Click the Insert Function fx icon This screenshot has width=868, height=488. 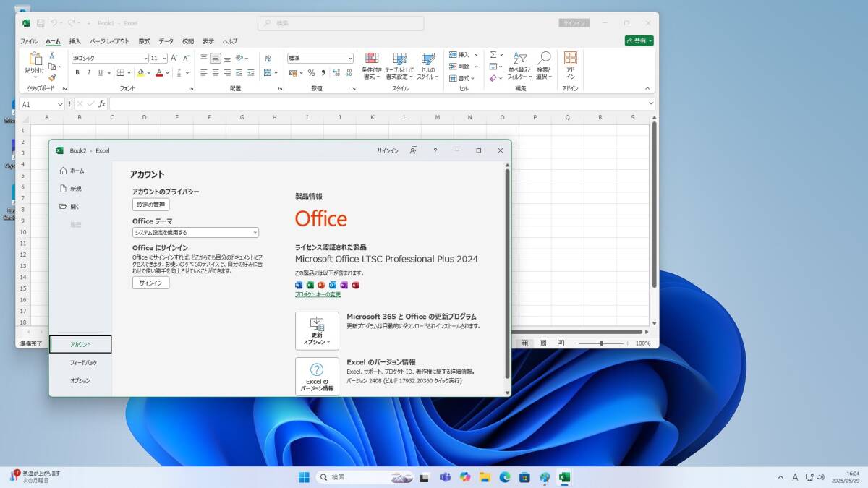point(102,104)
